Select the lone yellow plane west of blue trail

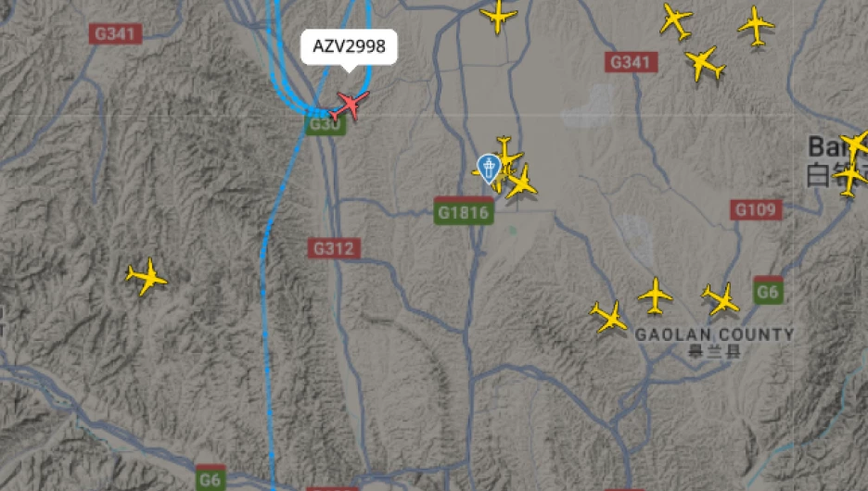[x=147, y=276]
